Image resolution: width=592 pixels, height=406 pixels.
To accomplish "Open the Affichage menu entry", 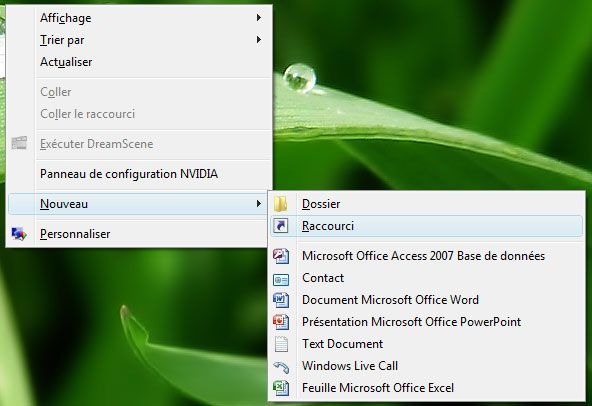I will [139, 18].
